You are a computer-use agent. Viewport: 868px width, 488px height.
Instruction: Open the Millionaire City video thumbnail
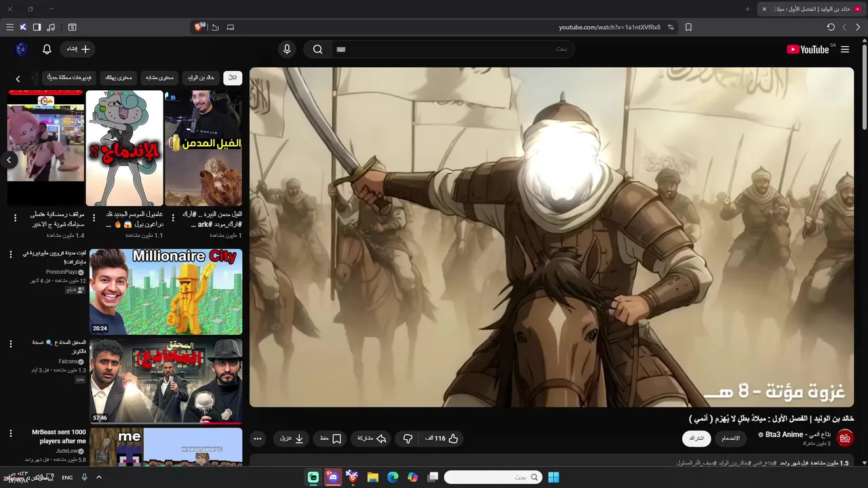coord(165,291)
